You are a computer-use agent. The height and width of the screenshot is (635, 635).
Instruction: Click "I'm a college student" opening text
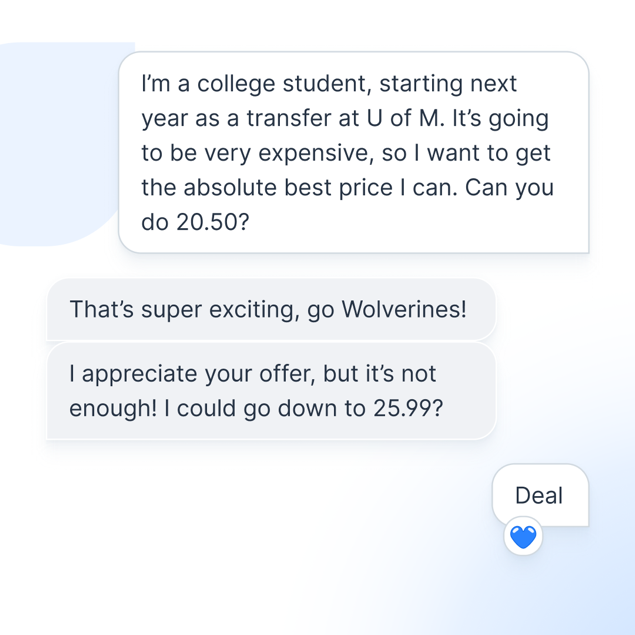point(241,83)
